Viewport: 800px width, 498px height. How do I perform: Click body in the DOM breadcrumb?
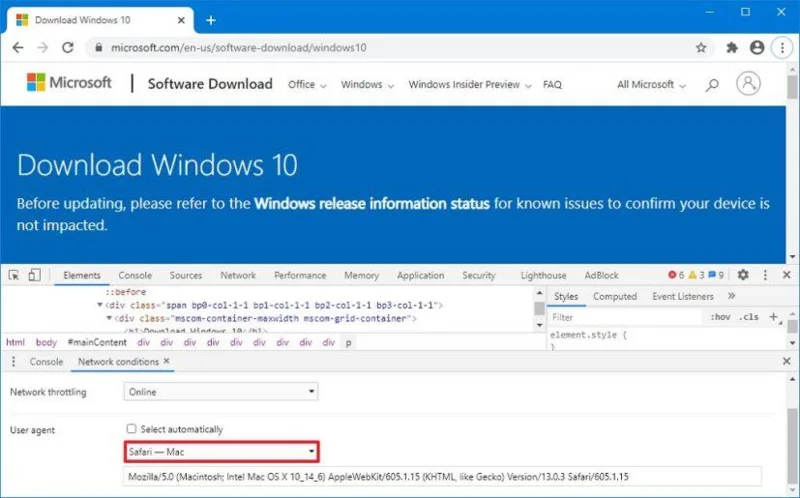coord(46,342)
